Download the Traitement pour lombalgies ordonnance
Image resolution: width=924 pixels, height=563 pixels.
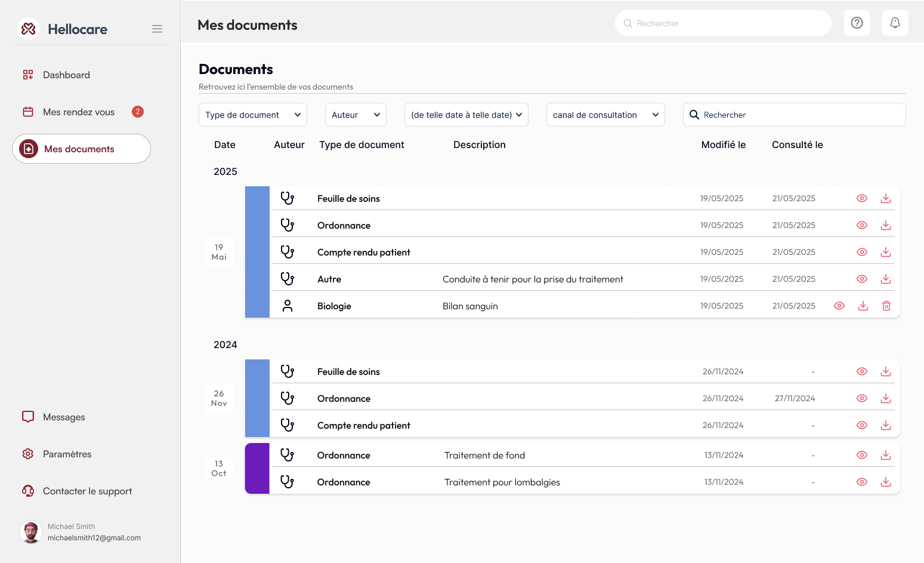[x=886, y=482]
